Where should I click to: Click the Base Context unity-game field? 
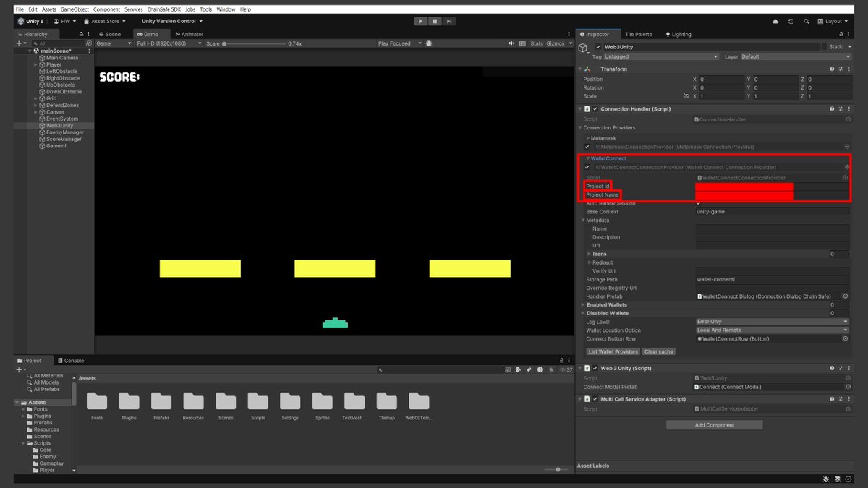(x=773, y=212)
